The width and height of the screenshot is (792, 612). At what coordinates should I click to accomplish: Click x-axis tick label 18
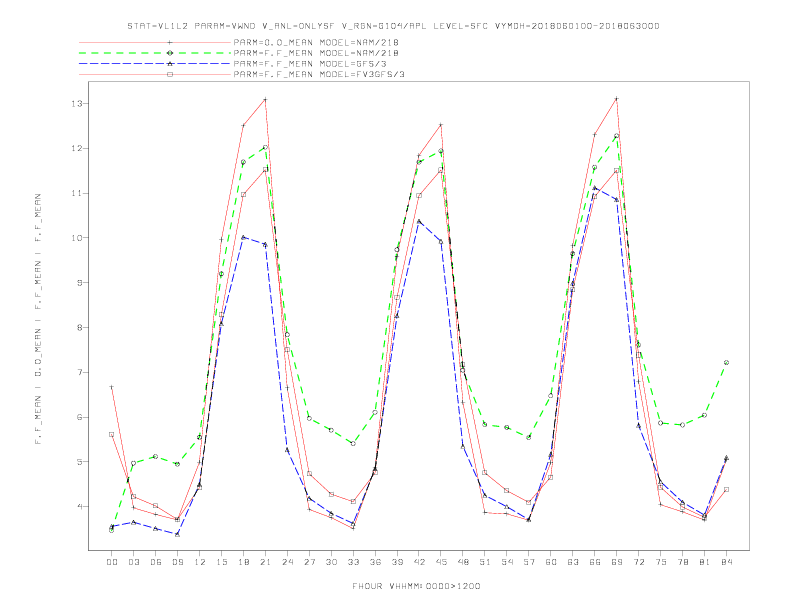point(243,562)
